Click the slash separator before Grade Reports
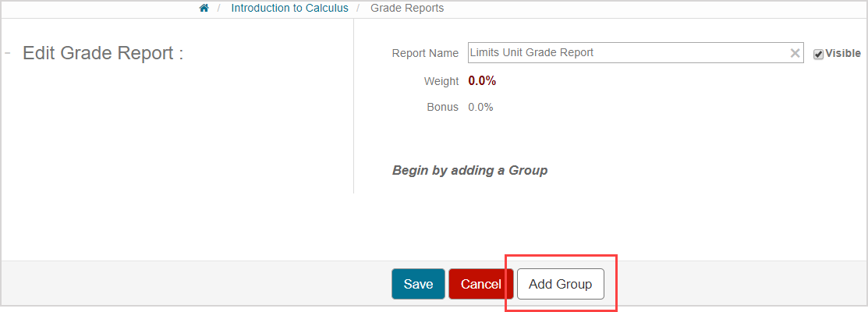Image resolution: width=868 pixels, height=312 pixels. point(359,9)
